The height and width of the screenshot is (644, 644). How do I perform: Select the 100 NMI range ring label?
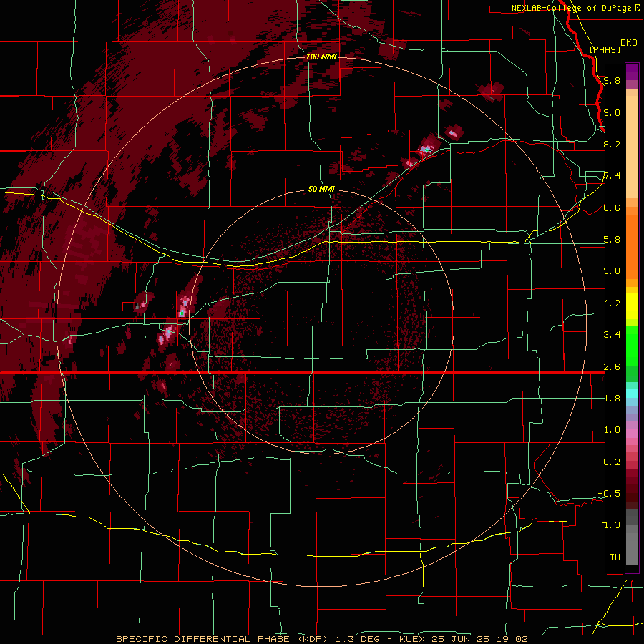(x=321, y=57)
